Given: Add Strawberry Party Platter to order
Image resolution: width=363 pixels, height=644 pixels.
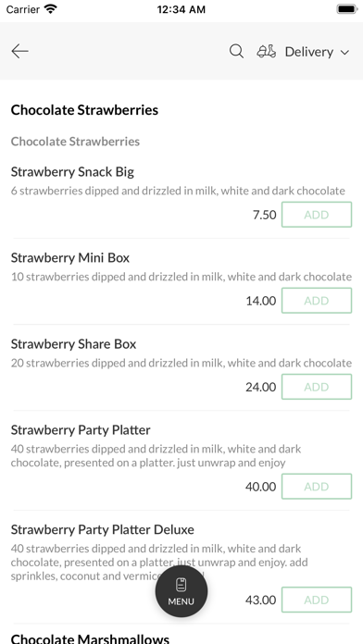Looking at the screenshot, I should coord(317,487).
